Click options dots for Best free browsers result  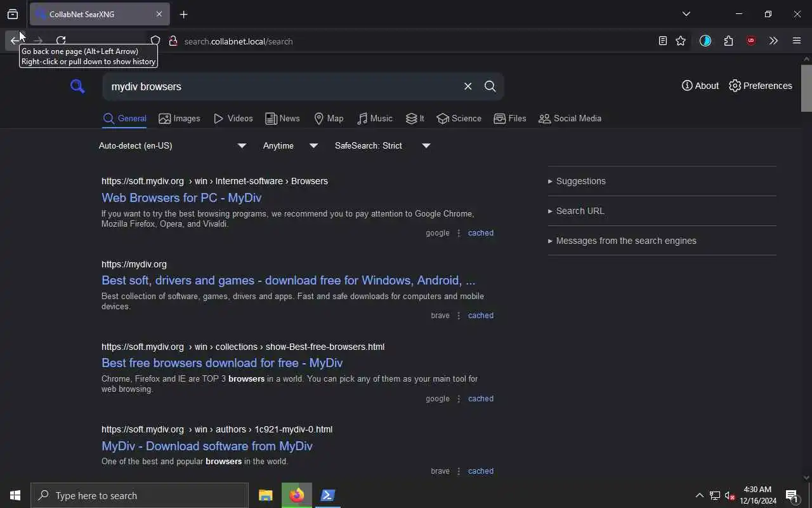tap(459, 399)
